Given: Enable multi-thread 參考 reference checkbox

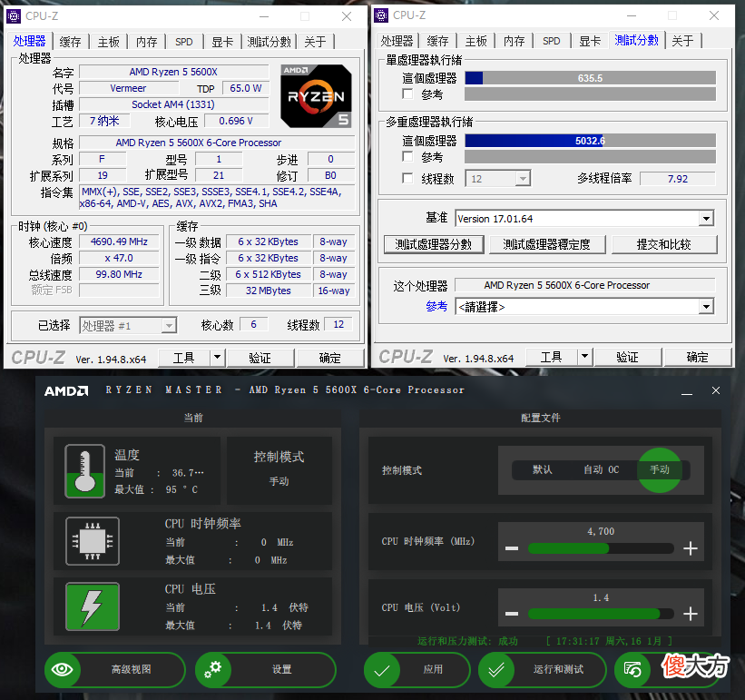Looking at the screenshot, I should [407, 156].
